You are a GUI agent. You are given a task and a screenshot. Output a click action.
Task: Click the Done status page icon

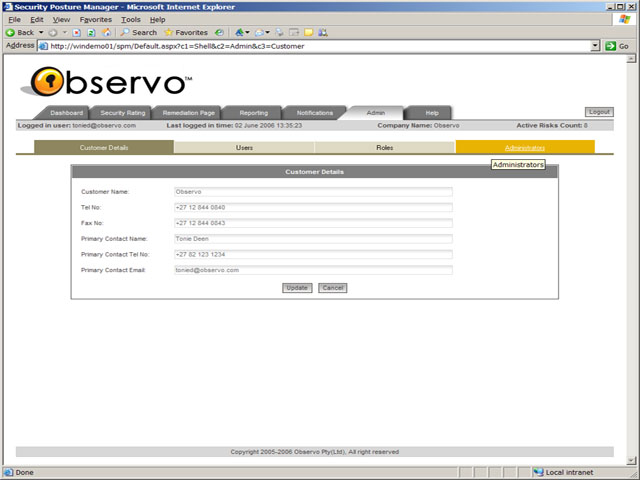(8, 472)
